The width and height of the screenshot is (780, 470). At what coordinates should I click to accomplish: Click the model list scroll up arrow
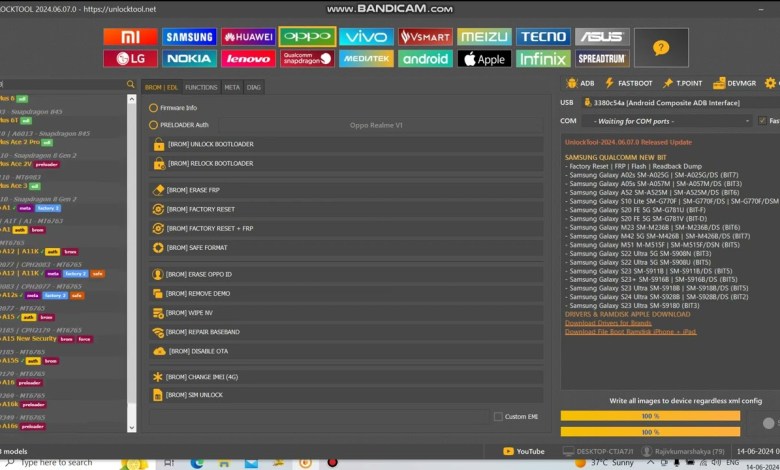(x=132, y=99)
